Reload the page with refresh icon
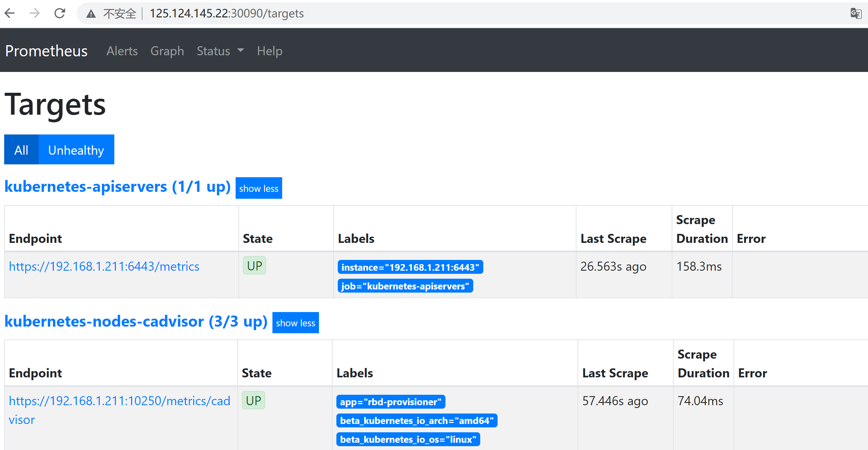The width and height of the screenshot is (868, 450). pyautogui.click(x=60, y=13)
